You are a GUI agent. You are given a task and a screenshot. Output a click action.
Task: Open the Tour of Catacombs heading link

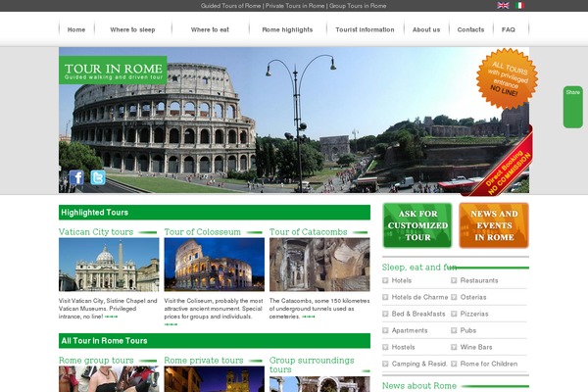click(x=309, y=232)
